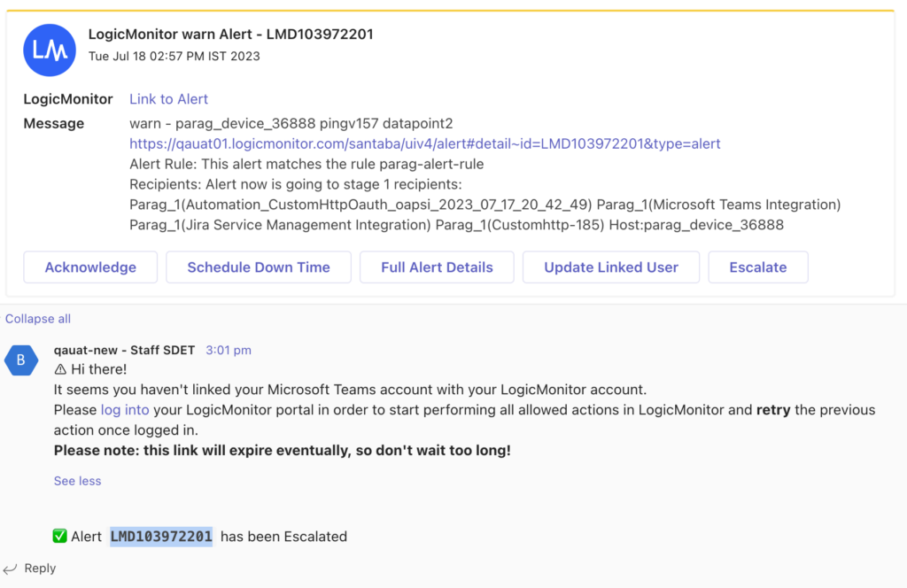Escalate the alert

[758, 267]
